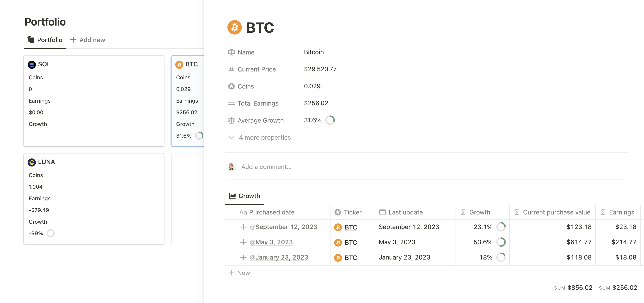This screenshot has width=644, height=303.
Task: Select the Name property book icon
Action: click(231, 52)
